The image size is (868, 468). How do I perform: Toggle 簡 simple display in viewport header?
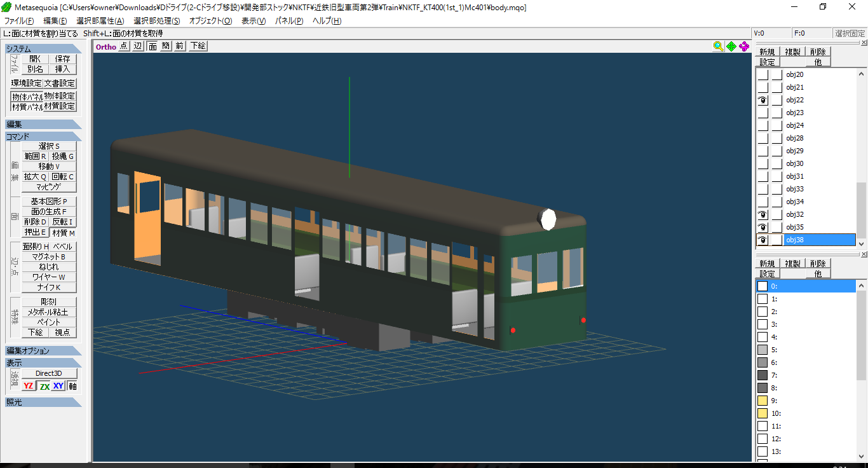166,46
